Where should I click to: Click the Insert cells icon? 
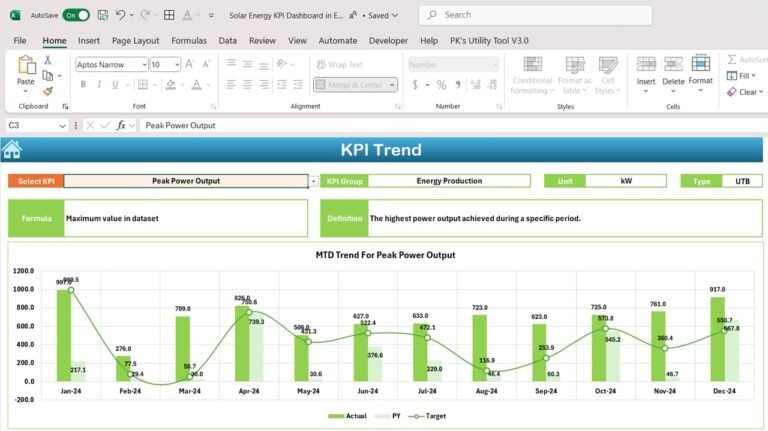[646, 65]
